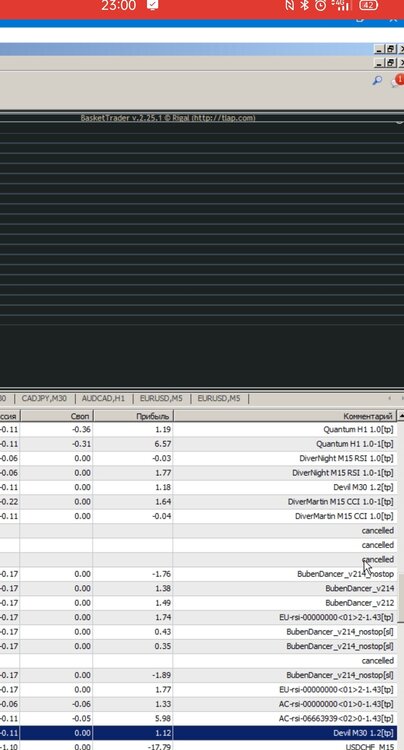Screen dimensions: 404x750
Task: Click the profit value 0.43
Action: 163,632
